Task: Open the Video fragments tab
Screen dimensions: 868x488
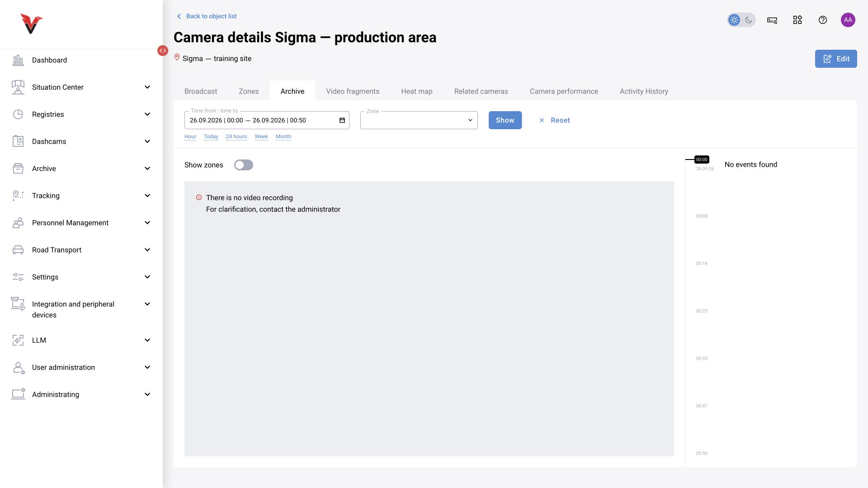Action: (353, 91)
